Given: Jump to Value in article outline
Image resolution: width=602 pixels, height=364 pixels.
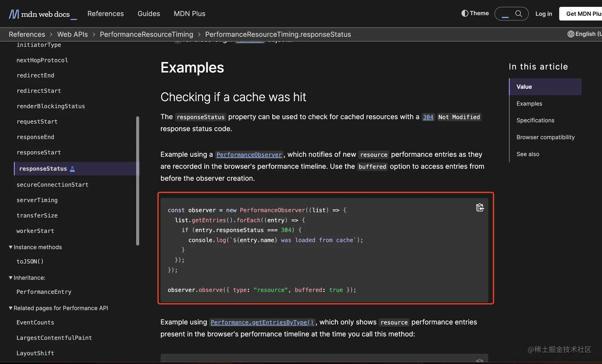Looking at the screenshot, I should 545,87.
